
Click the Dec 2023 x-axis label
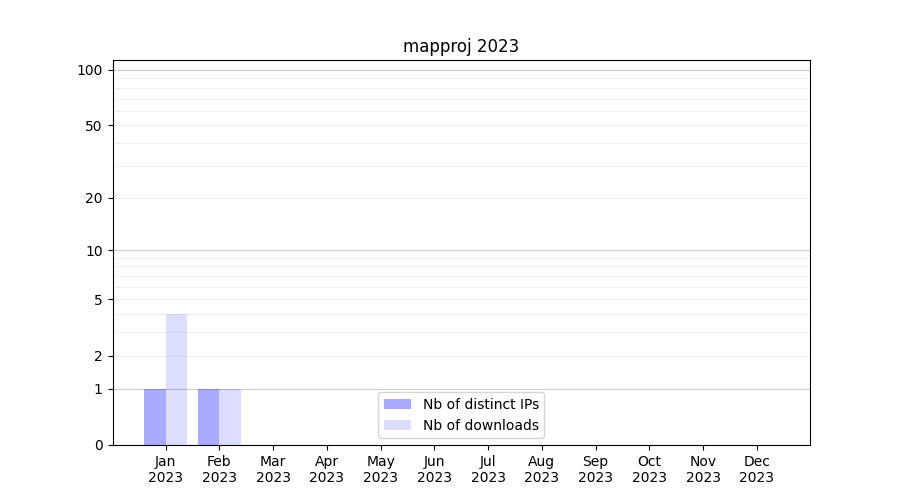pyautogui.click(x=756, y=469)
